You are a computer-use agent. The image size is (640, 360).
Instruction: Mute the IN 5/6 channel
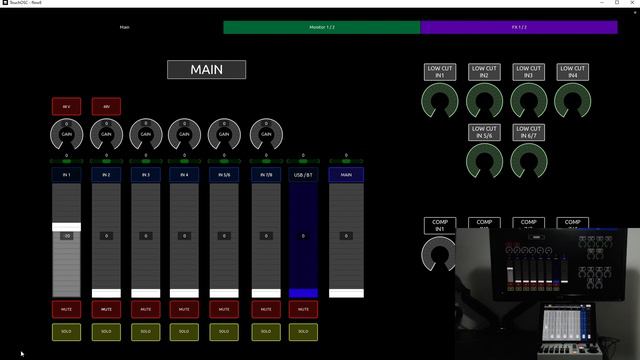pos(224,309)
